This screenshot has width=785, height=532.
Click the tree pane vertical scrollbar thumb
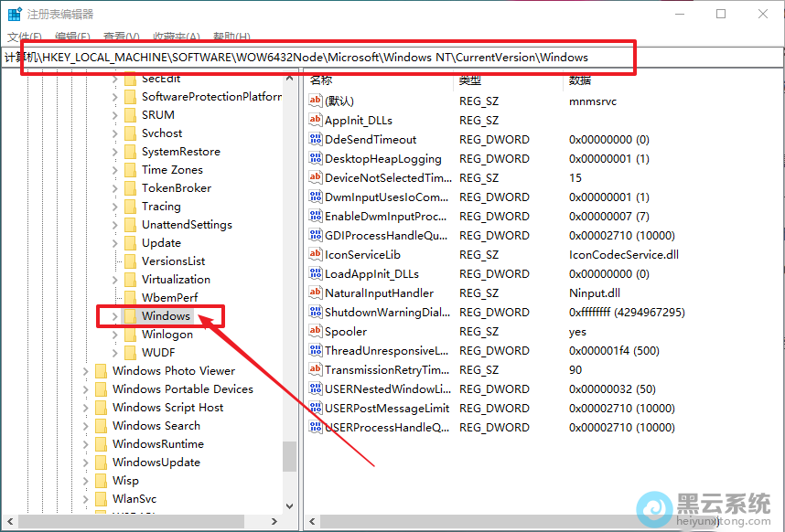click(289, 455)
